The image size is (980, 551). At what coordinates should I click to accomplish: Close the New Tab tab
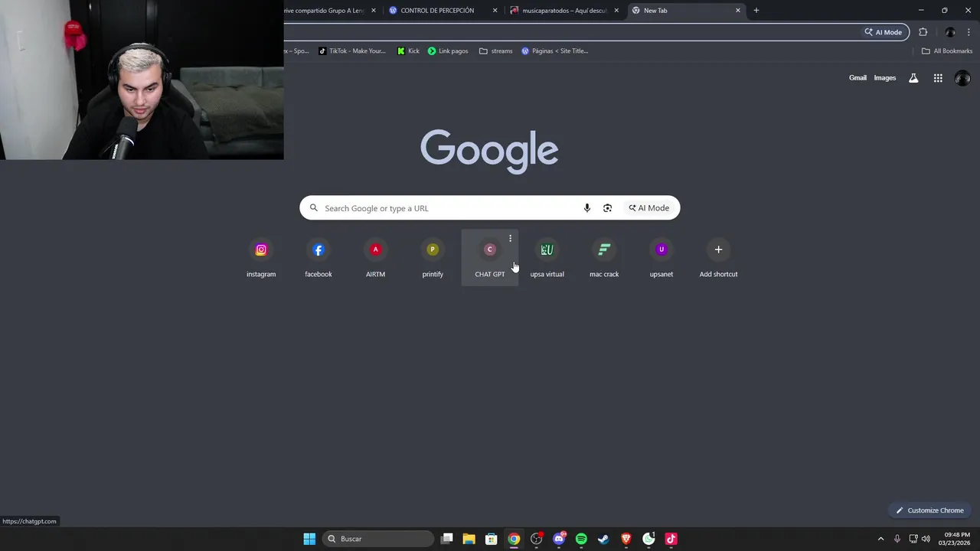click(x=738, y=11)
